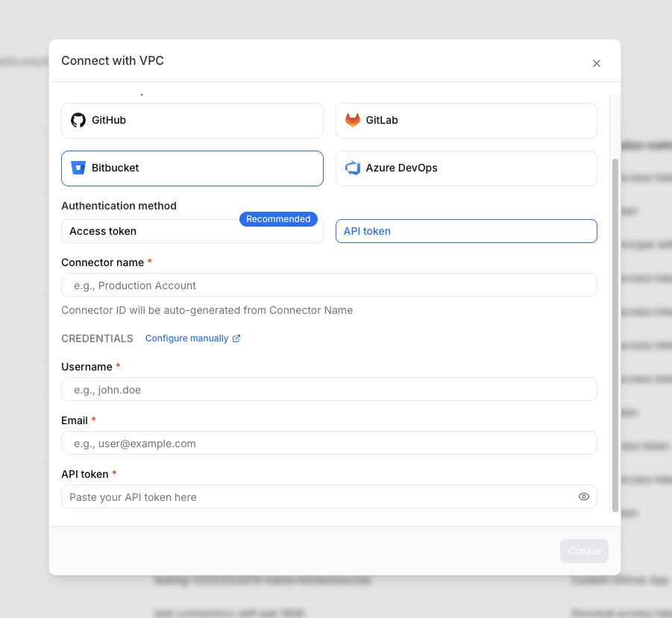Click the CREDENTIALS section heading
The image size is (672, 618).
click(97, 338)
